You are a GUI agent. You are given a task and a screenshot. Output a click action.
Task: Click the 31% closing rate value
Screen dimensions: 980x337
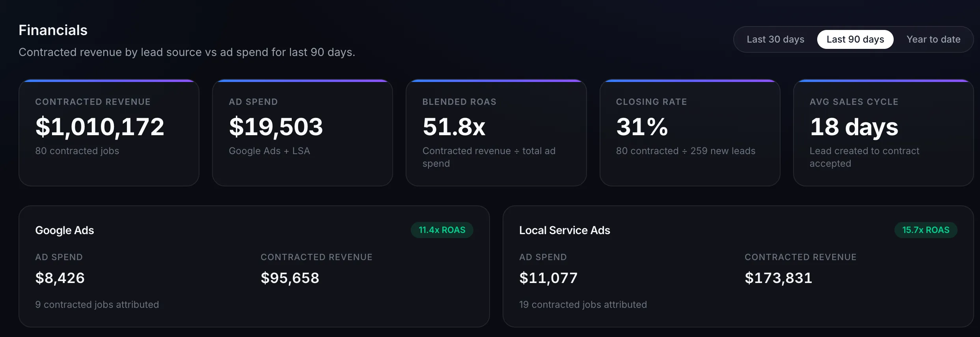coord(642,127)
